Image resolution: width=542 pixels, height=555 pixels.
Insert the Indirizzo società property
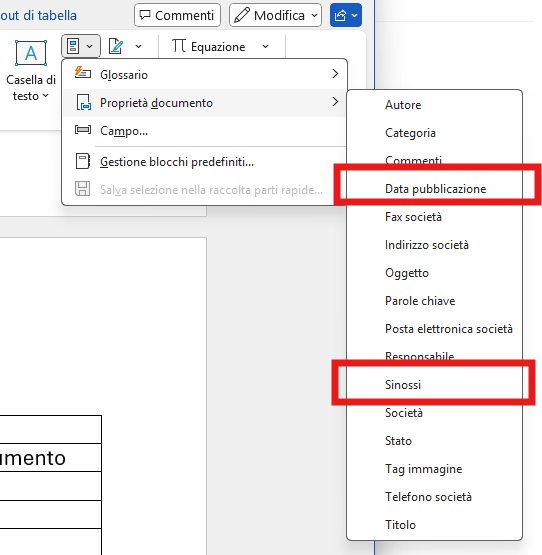(434, 245)
